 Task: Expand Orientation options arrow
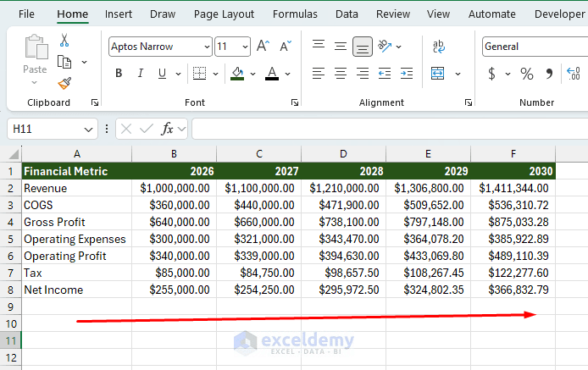[x=398, y=47]
